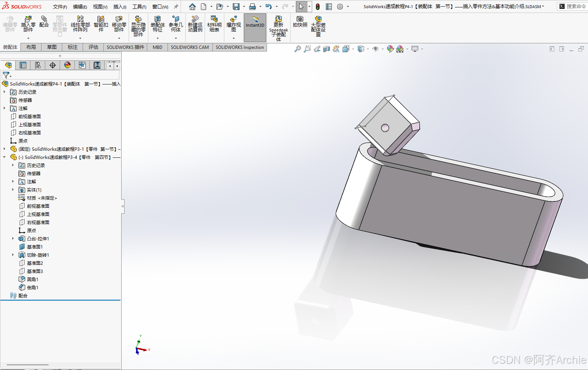Expand (固定) SolidWorks速成教程P3-1 component
The height and width of the screenshot is (370, 588).
point(4,149)
